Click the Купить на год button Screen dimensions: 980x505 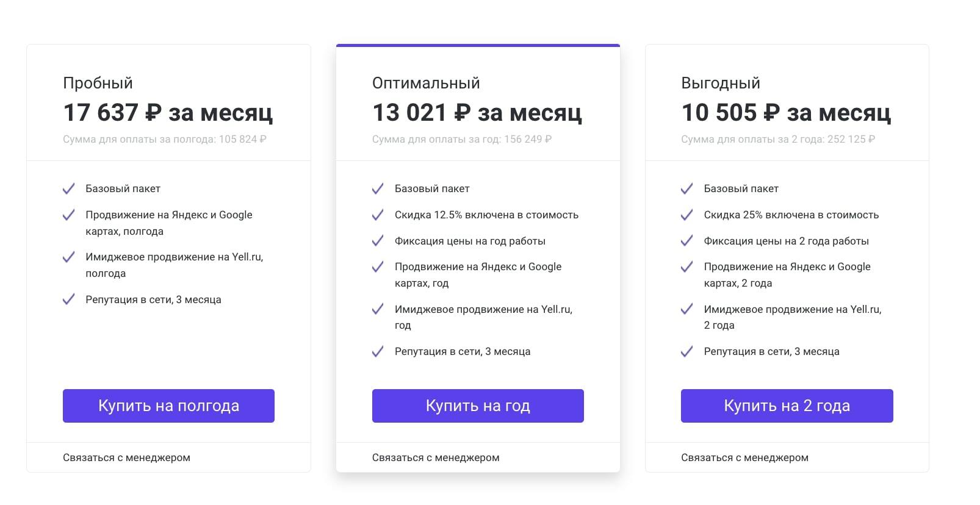(x=478, y=406)
